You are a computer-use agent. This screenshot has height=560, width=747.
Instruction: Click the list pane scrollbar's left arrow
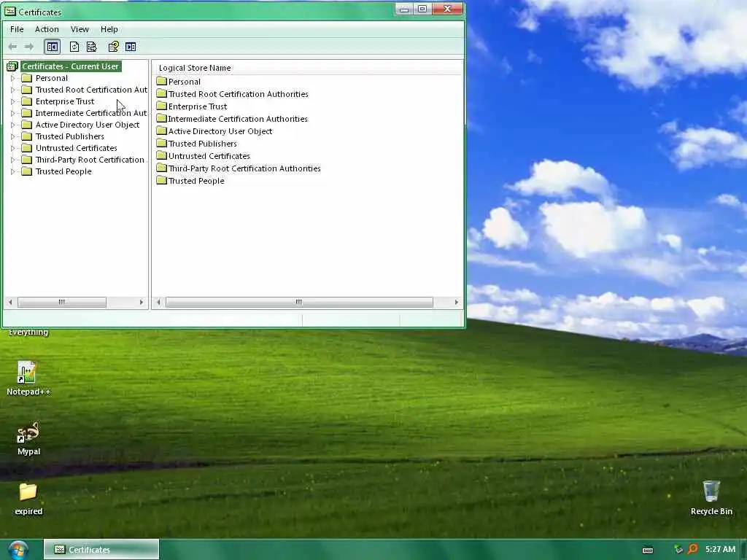point(158,302)
